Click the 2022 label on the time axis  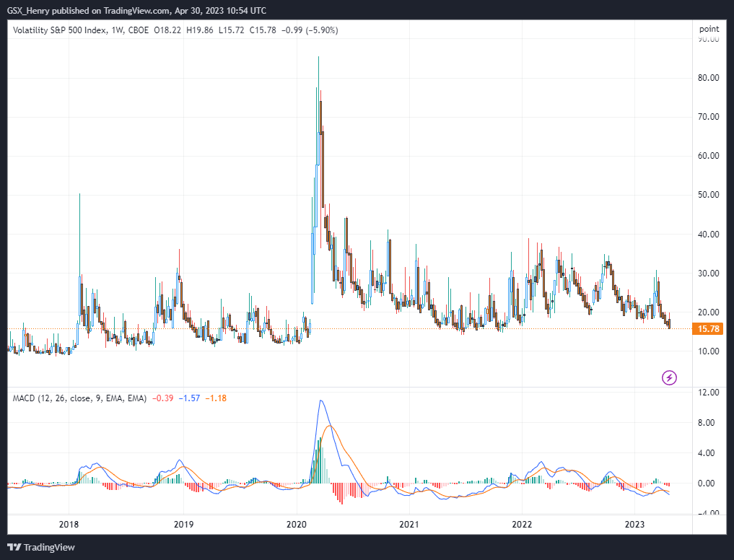pos(522,524)
